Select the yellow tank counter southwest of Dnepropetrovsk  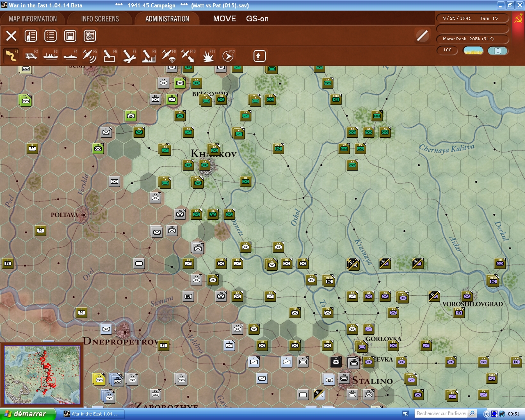pyautogui.click(x=99, y=379)
